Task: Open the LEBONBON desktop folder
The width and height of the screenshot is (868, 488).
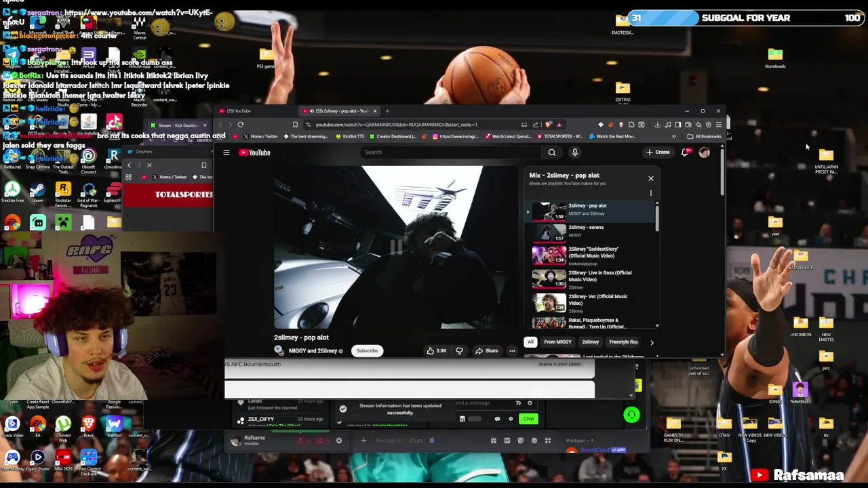Action: point(800,325)
